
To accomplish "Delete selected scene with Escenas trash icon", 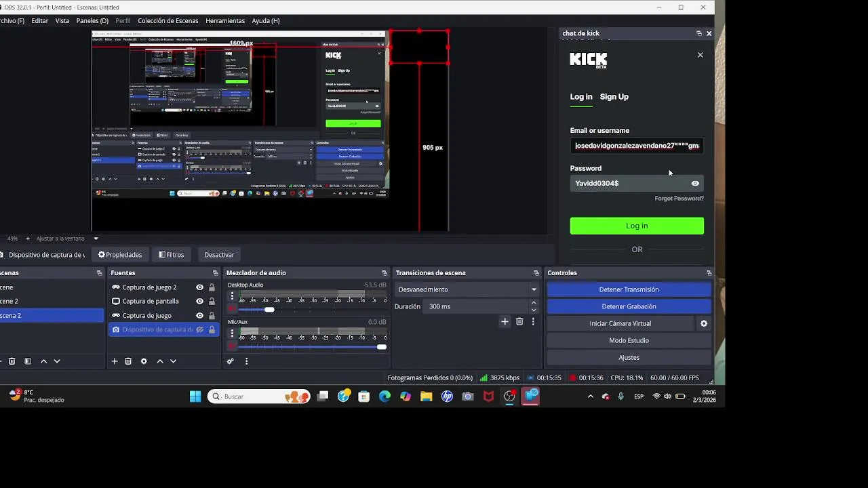I will point(12,361).
